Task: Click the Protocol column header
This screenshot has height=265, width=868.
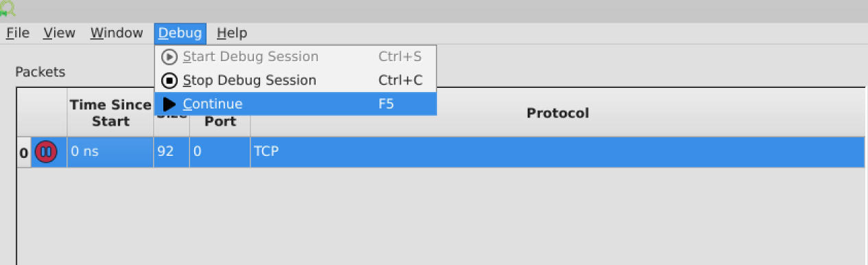Action: pyautogui.click(x=557, y=113)
